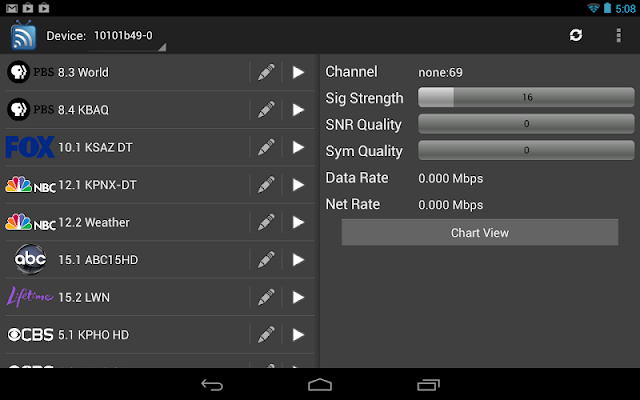Play the 8.4 KBAQ channel
Viewport: 640px width, 400px height.
coord(298,110)
